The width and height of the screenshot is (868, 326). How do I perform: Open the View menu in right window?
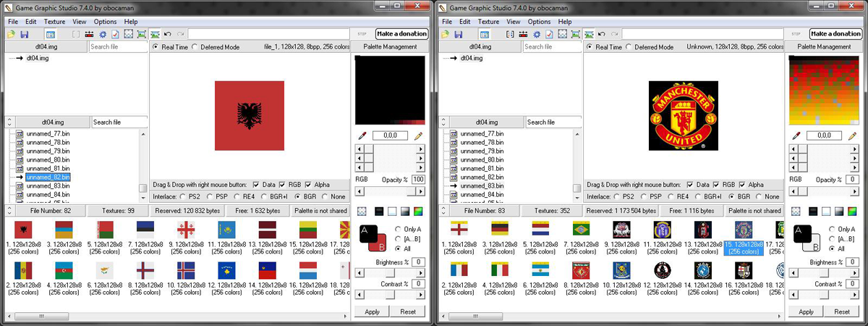(x=513, y=22)
